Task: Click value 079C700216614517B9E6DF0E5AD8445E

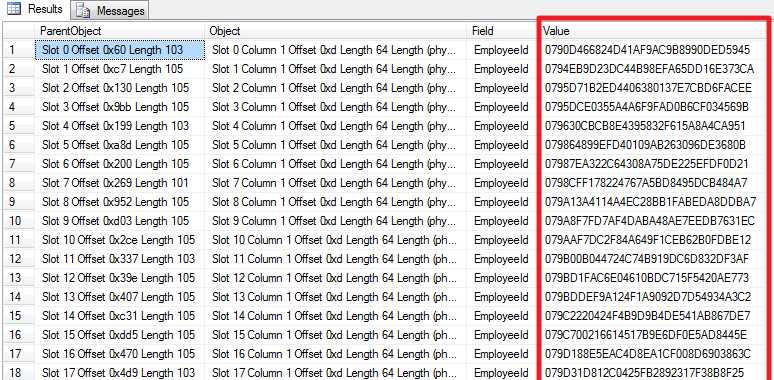Action: [x=646, y=335]
